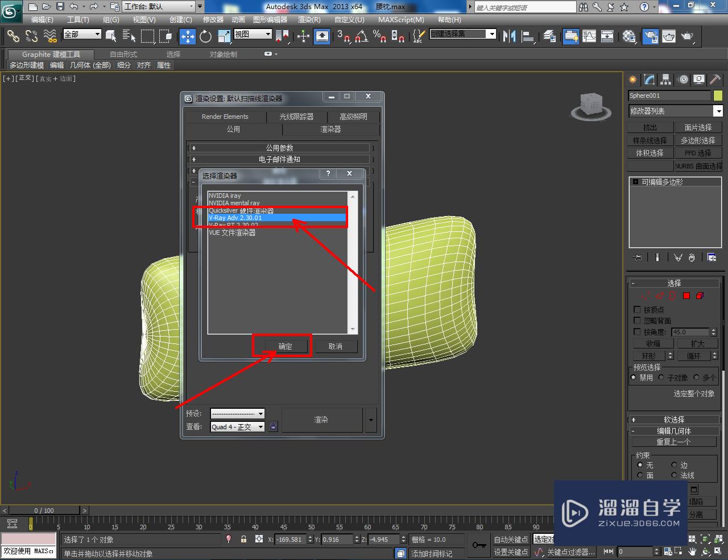The height and width of the screenshot is (560, 728).
Task: Click the Render Production teapot icon
Action: (688, 37)
